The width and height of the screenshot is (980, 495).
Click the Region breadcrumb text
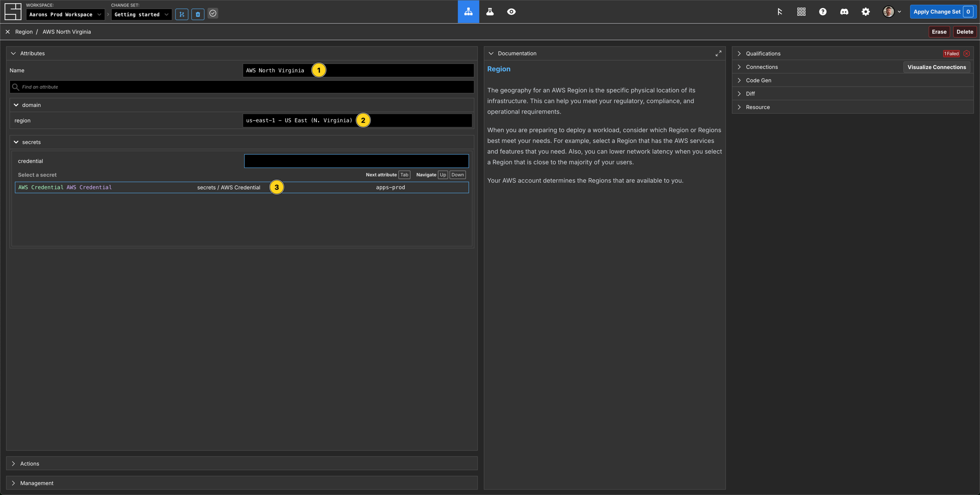24,32
